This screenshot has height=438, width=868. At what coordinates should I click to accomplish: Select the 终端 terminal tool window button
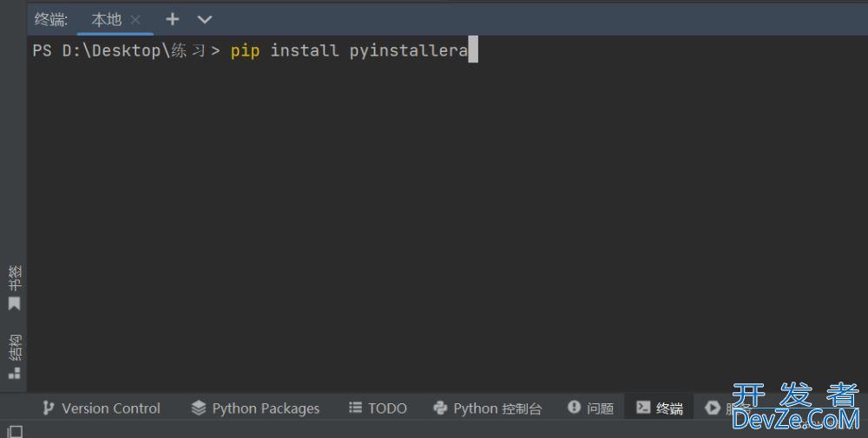coord(660,409)
